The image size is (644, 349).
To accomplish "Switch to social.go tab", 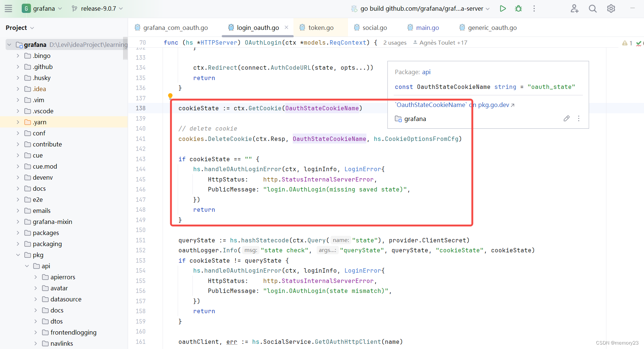I will (x=370, y=28).
